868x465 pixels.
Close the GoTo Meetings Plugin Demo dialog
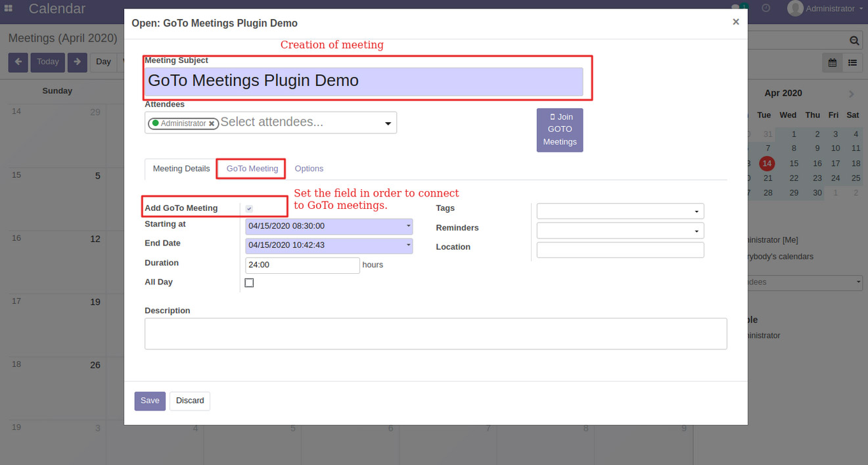point(736,22)
